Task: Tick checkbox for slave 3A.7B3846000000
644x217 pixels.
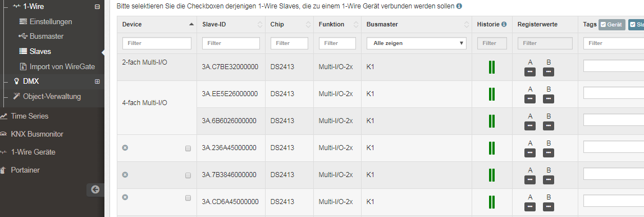Action: click(188, 175)
